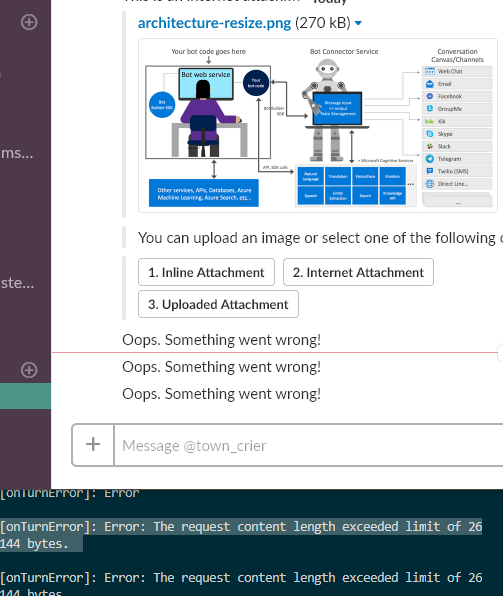This screenshot has width=503, height=596.
Task: Click the last 'Oops. Something went wrong!' message
Action: click(221, 394)
